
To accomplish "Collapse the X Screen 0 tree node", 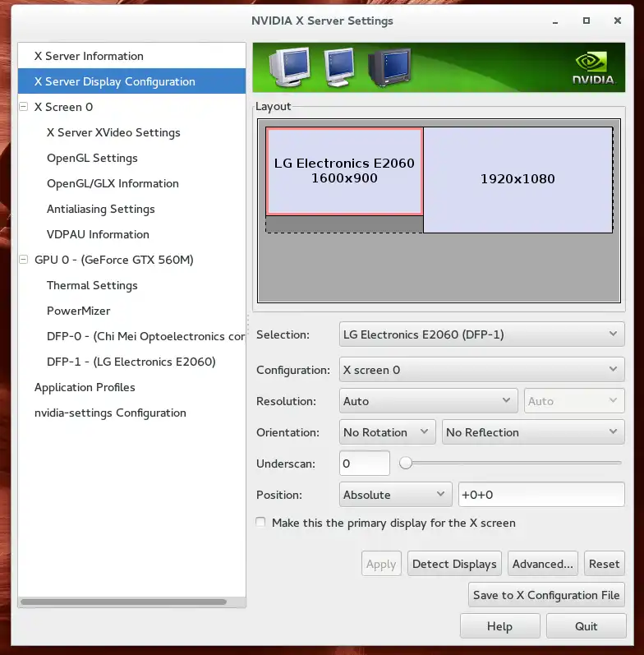I will (24, 107).
